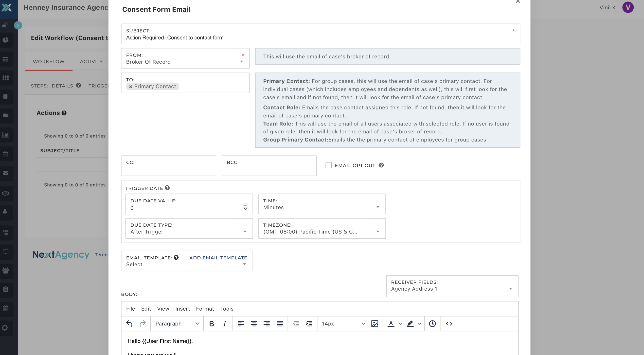Click the Trigger Date help icon
The image size is (644, 355).
[167, 188]
